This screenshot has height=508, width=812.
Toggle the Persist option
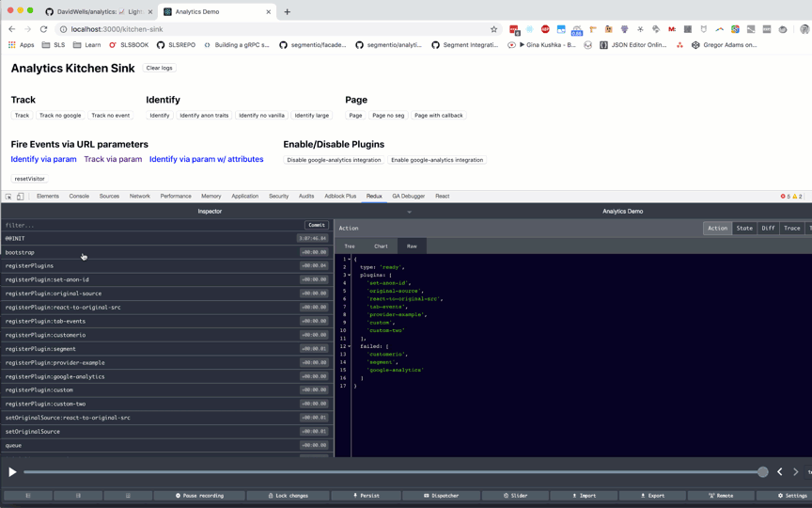pos(367,496)
